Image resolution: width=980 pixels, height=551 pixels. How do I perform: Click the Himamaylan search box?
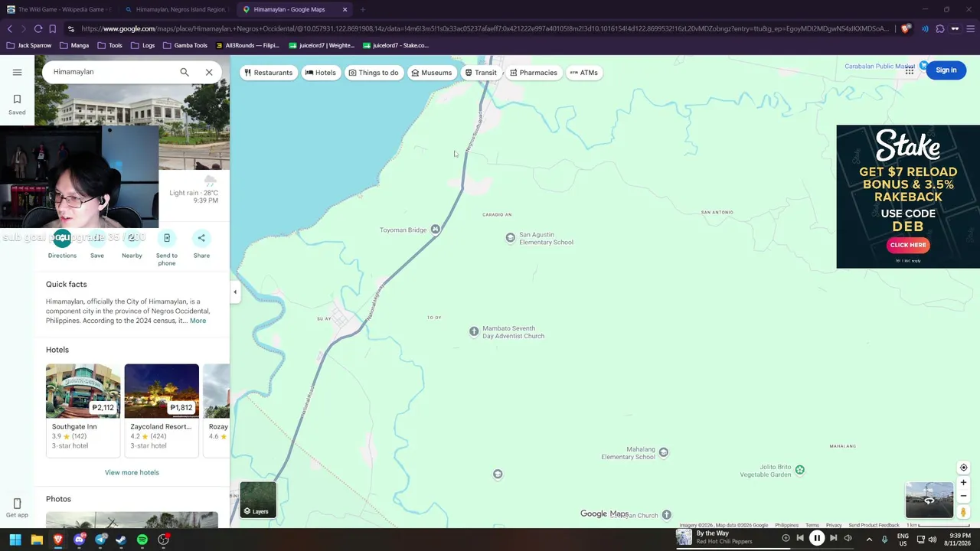[x=111, y=72]
